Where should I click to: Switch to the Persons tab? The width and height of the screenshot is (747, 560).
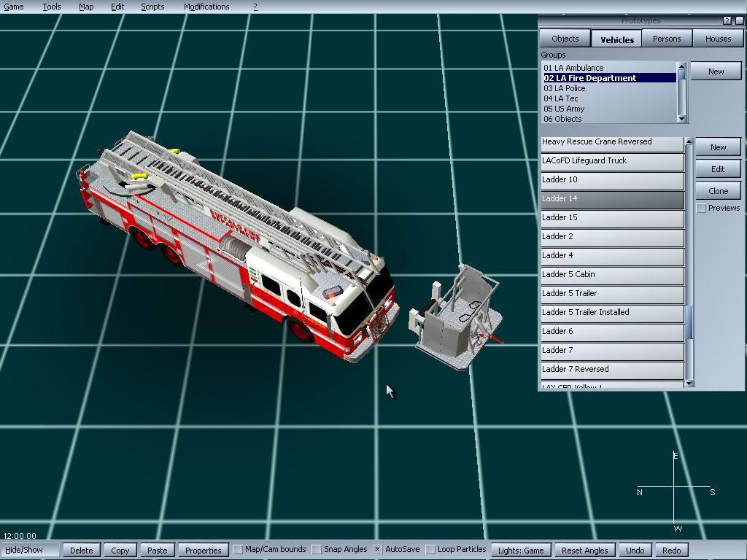667,39
